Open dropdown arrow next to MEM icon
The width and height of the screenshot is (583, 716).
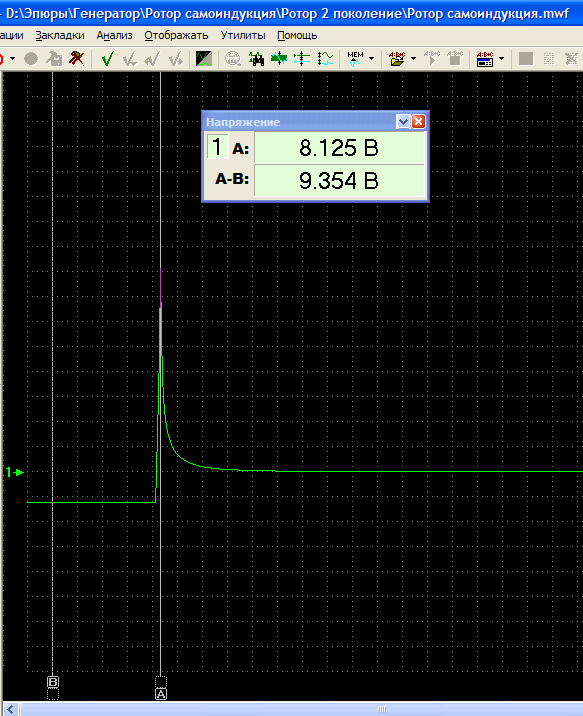[x=371, y=59]
